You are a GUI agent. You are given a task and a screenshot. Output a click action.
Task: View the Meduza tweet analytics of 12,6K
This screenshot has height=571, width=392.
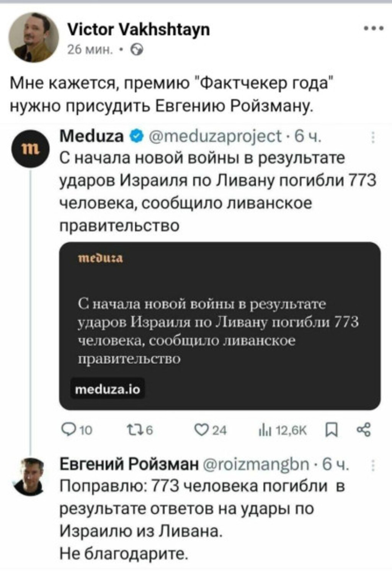[283, 430]
